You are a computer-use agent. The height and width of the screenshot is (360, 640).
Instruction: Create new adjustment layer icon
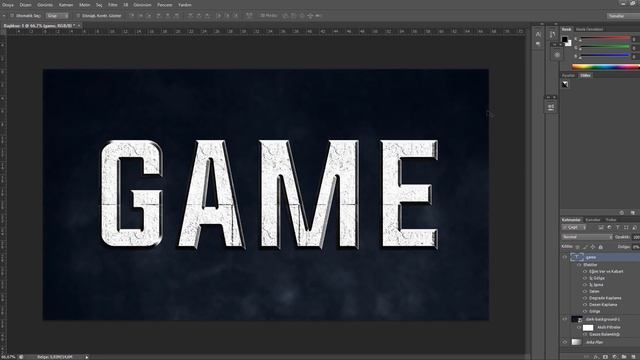[615, 357]
